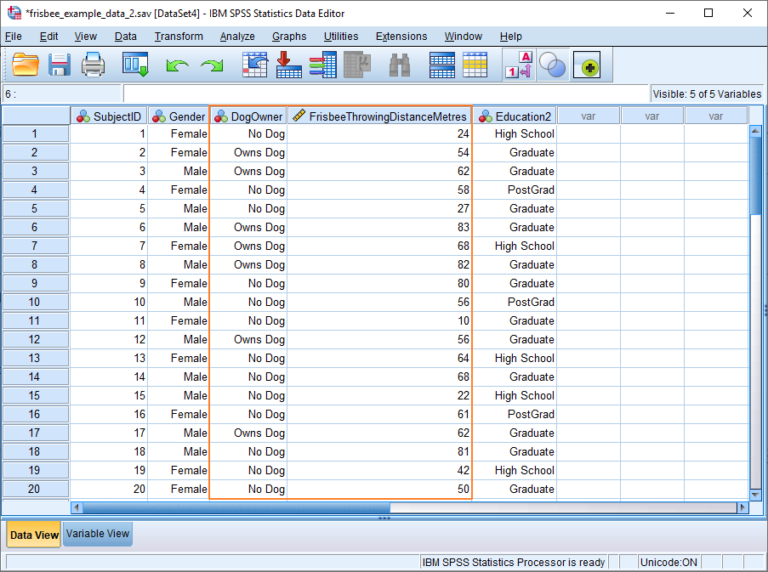Viewport: 768px width, 572px height.
Task: Click the Go to variable icon
Action: coord(289,65)
